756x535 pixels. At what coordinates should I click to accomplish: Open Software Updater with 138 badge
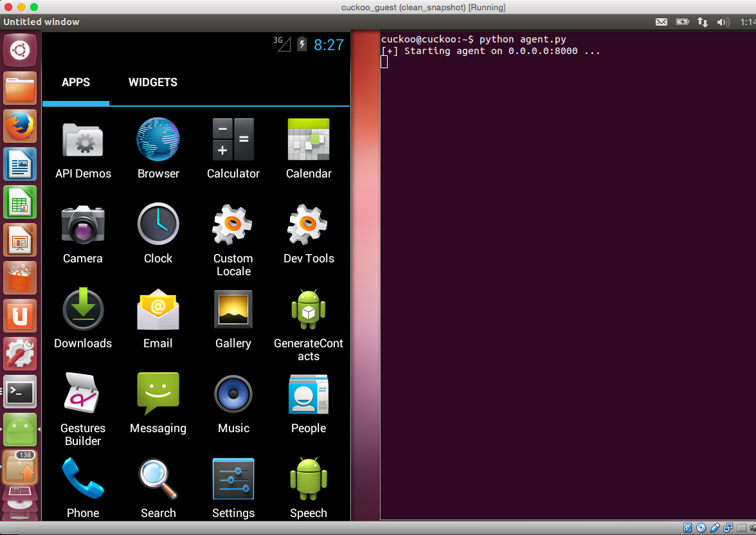click(x=20, y=467)
